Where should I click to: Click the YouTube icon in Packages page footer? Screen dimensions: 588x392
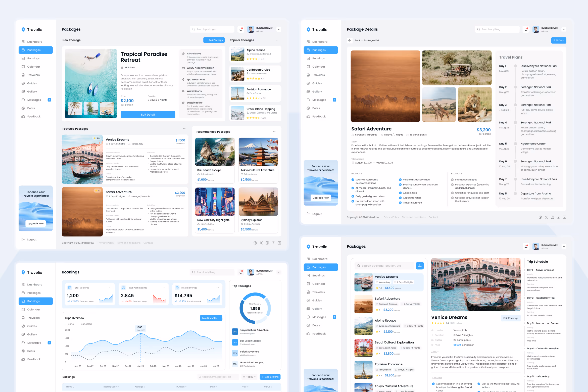[x=273, y=243]
